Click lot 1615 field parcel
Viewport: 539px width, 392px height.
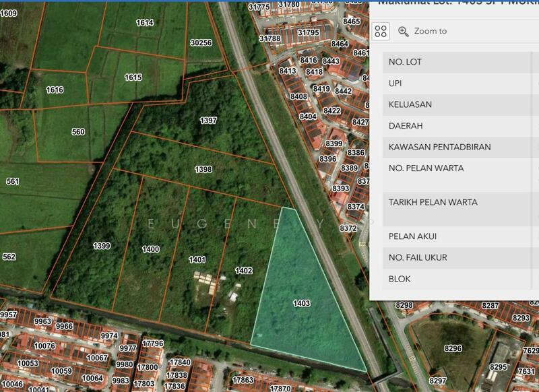(133, 77)
